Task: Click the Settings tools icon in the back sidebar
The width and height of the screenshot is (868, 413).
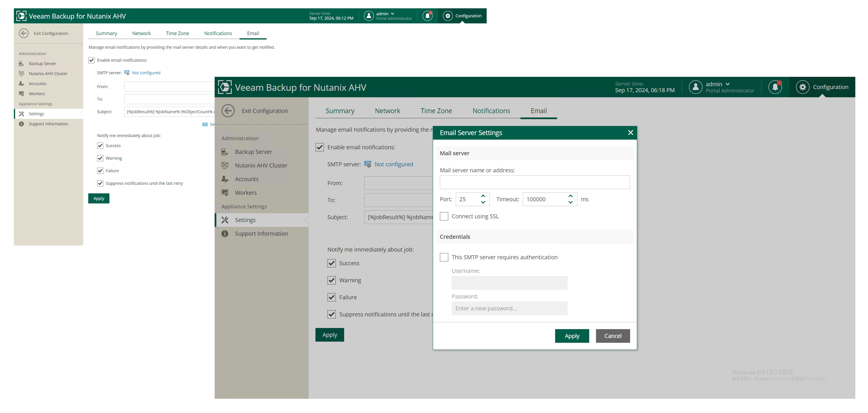Action: pyautogui.click(x=21, y=114)
